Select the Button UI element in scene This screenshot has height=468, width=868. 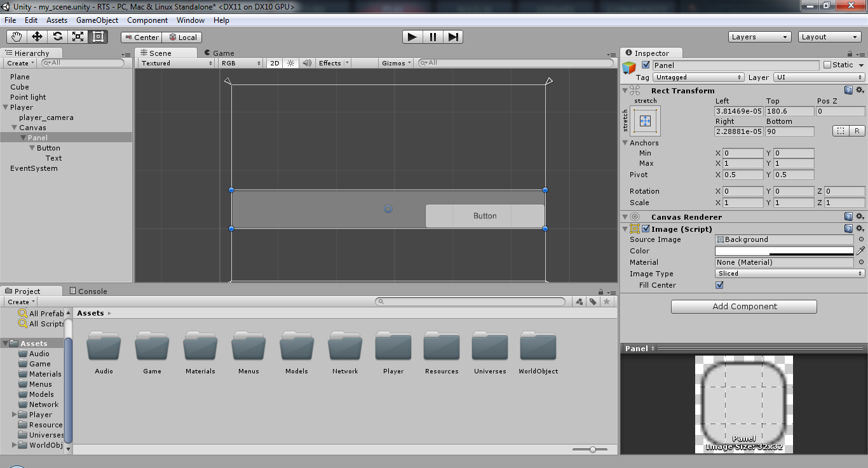(485, 216)
